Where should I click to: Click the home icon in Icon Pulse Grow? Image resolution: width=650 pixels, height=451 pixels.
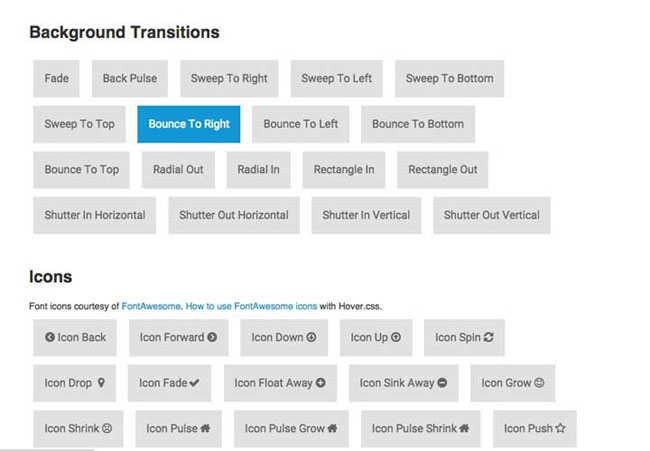coord(332,429)
